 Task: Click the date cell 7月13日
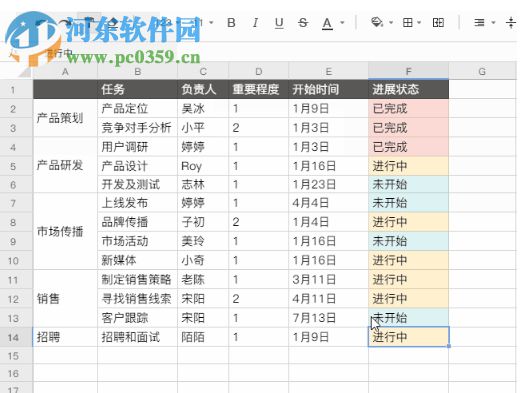click(329, 318)
